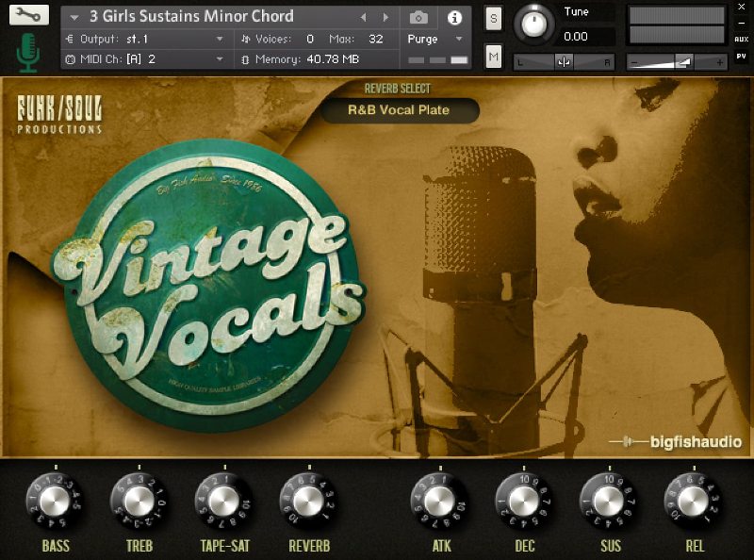Go to next preset with the right arrow

(385, 16)
